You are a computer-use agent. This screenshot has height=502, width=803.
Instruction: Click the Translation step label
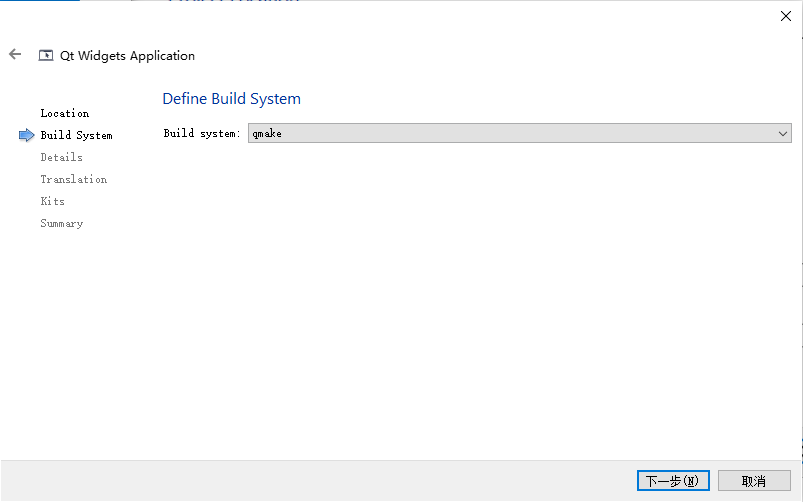pyautogui.click(x=74, y=179)
